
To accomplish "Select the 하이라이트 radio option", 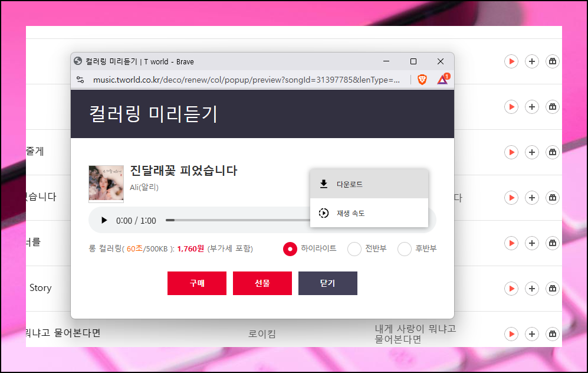I will pyautogui.click(x=290, y=249).
